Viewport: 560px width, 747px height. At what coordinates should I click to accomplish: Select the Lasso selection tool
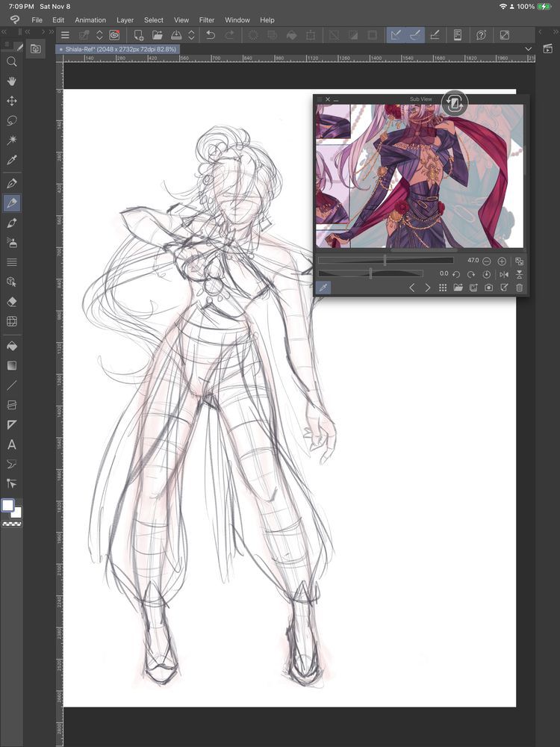click(x=12, y=120)
